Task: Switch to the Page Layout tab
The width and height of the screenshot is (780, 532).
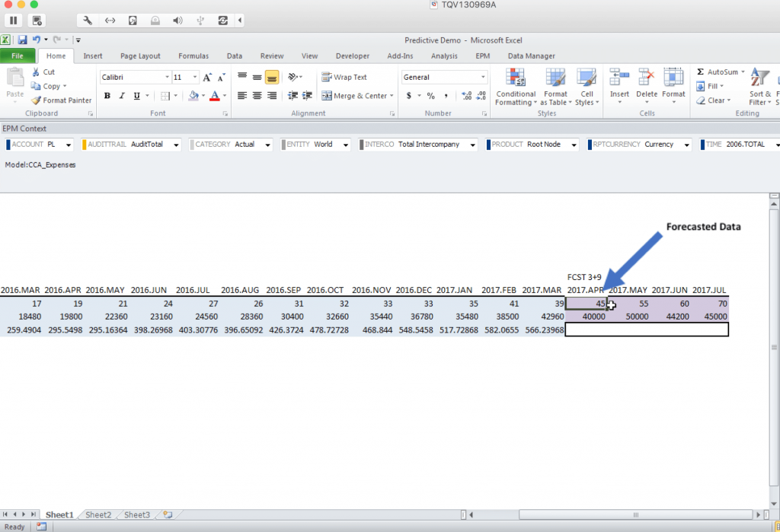Action: click(140, 56)
